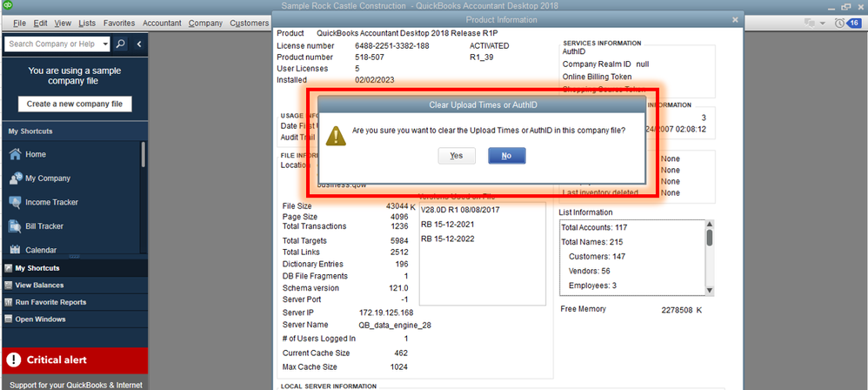Click the magnifier search icon in sidebar
The width and height of the screenshot is (868, 390).
pos(121,44)
